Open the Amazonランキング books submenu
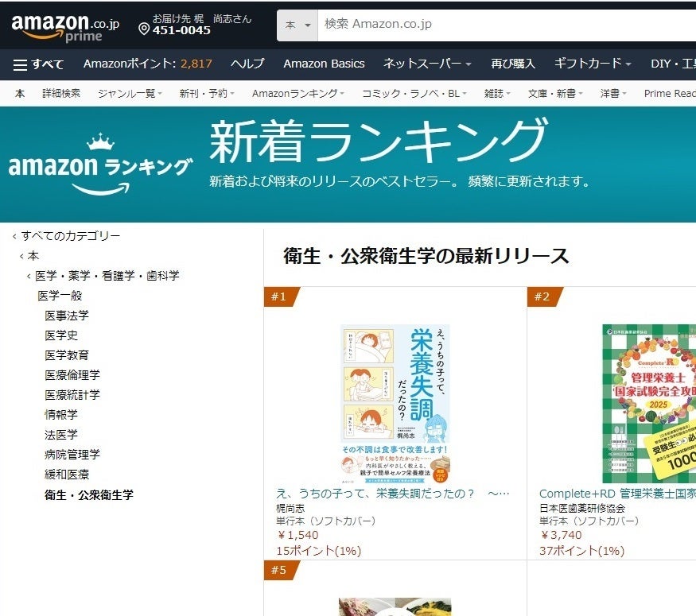 (297, 94)
